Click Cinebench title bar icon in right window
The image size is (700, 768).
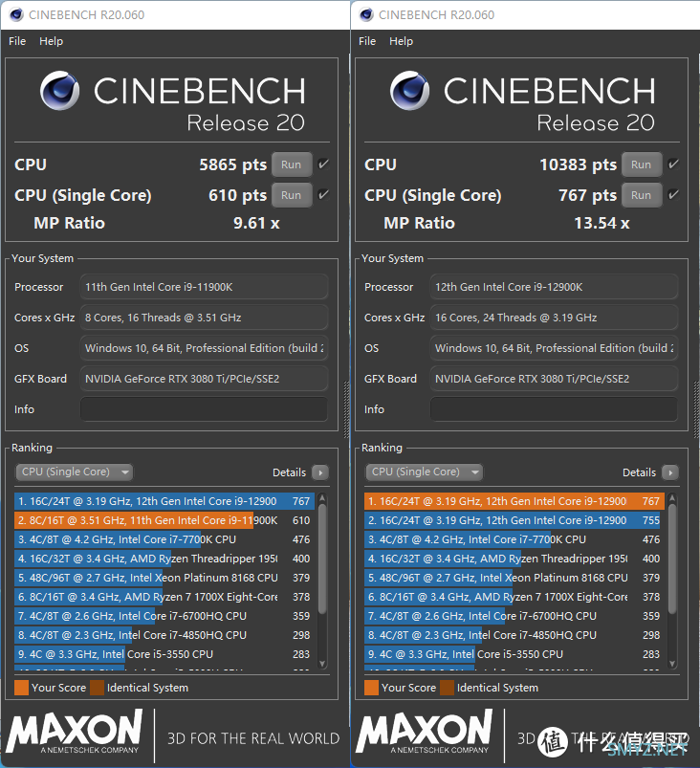[366, 14]
